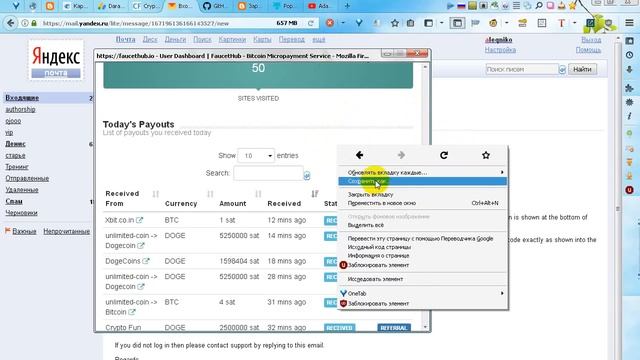Switch to the CF Cryp... browser tab
The image size is (640, 360).
point(147,6)
